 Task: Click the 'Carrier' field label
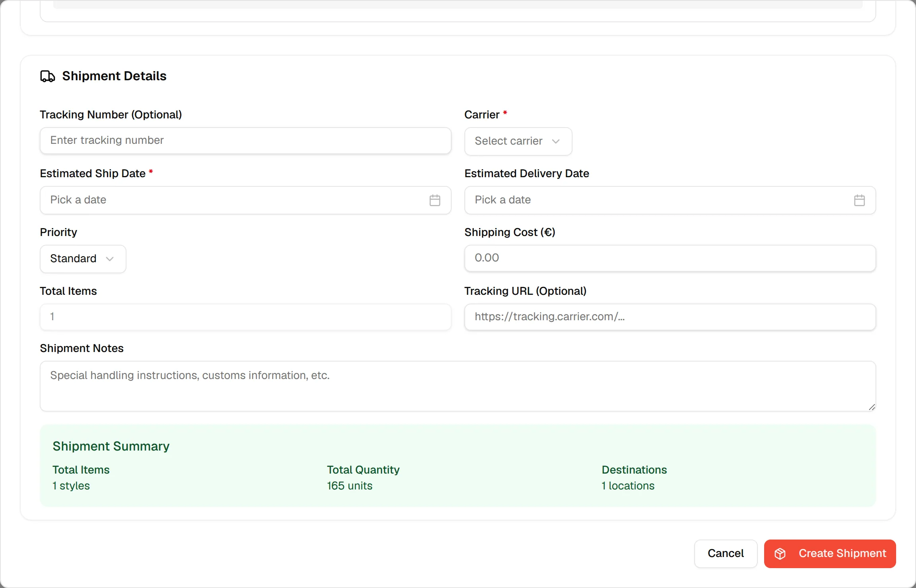pyautogui.click(x=482, y=115)
